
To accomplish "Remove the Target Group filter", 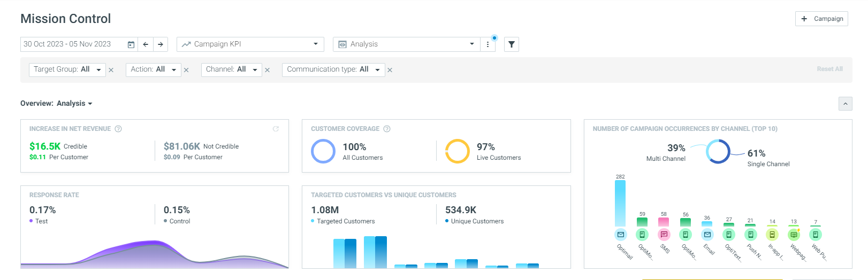I will point(111,70).
